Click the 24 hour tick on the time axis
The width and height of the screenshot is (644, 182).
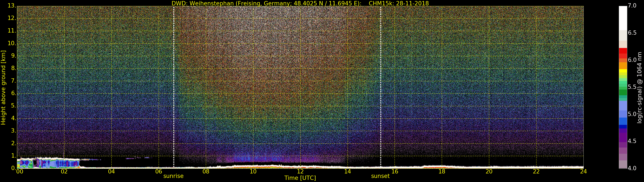583,172
